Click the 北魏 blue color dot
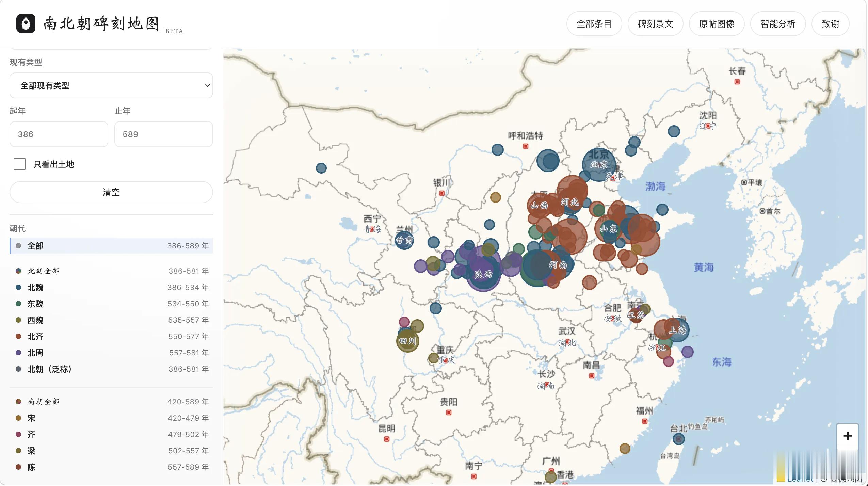 click(18, 287)
